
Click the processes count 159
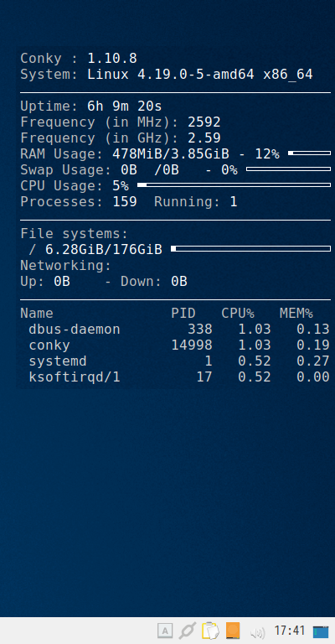click(125, 202)
